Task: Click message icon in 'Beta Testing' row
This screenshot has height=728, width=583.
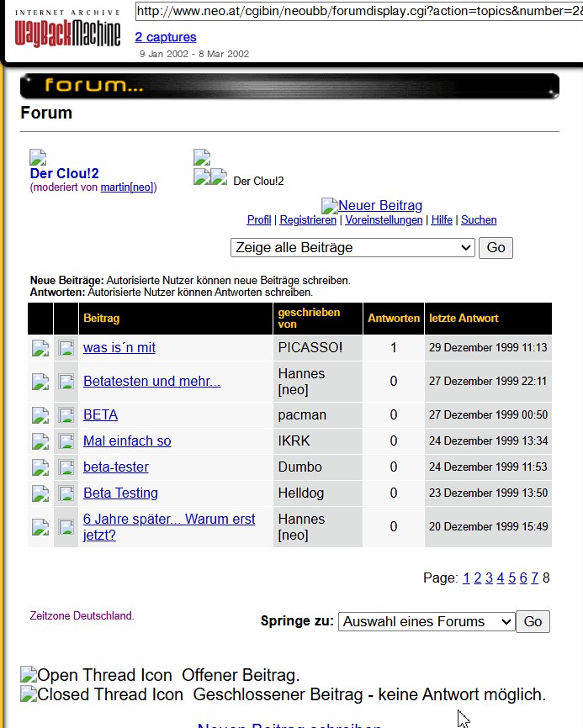Action: [x=66, y=493]
